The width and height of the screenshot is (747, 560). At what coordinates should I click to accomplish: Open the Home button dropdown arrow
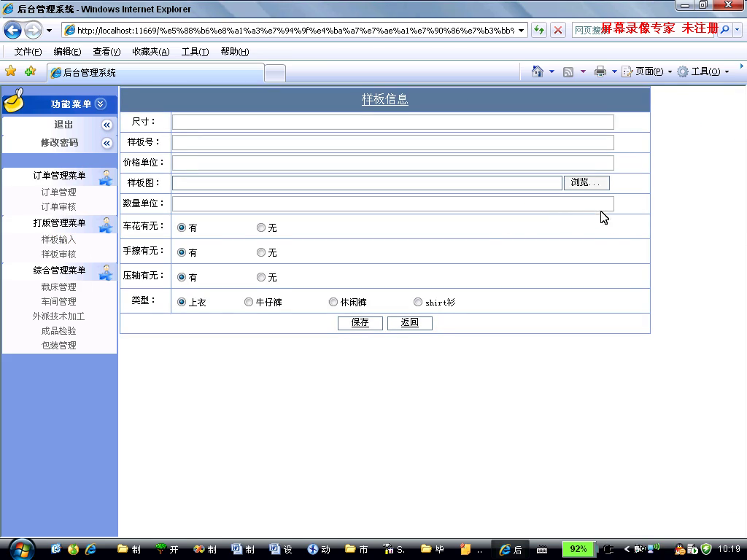coord(551,72)
